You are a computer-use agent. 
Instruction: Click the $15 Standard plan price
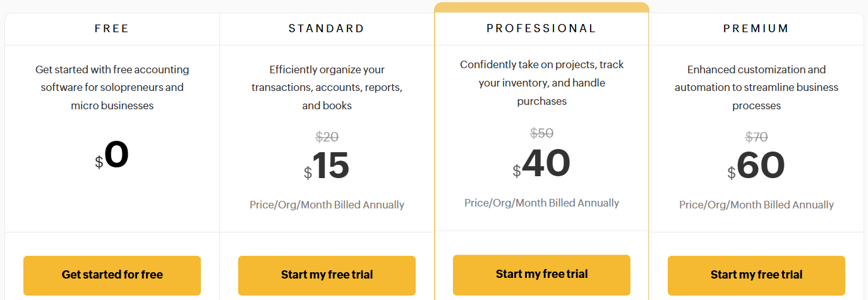pos(327,167)
